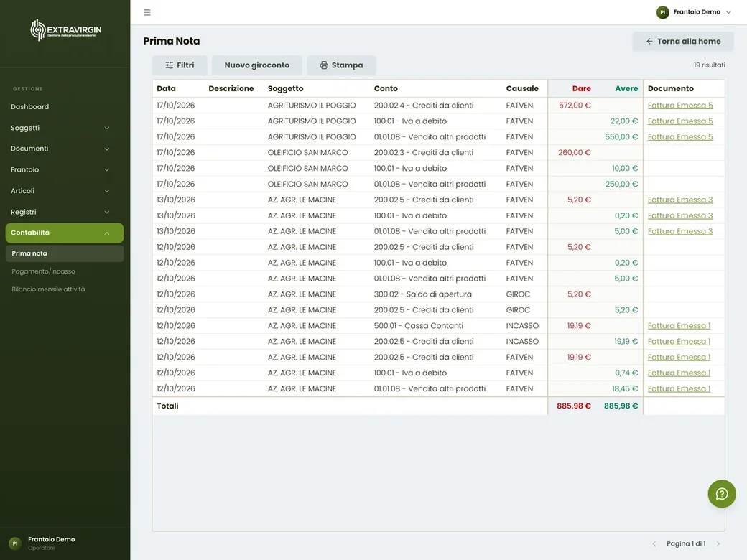Click the Avere column header
Viewport: 747px width, 560px height.
[x=626, y=88]
